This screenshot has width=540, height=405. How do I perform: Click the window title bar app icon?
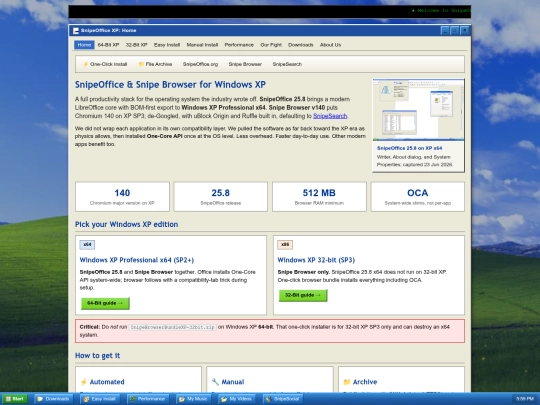[x=76, y=31]
